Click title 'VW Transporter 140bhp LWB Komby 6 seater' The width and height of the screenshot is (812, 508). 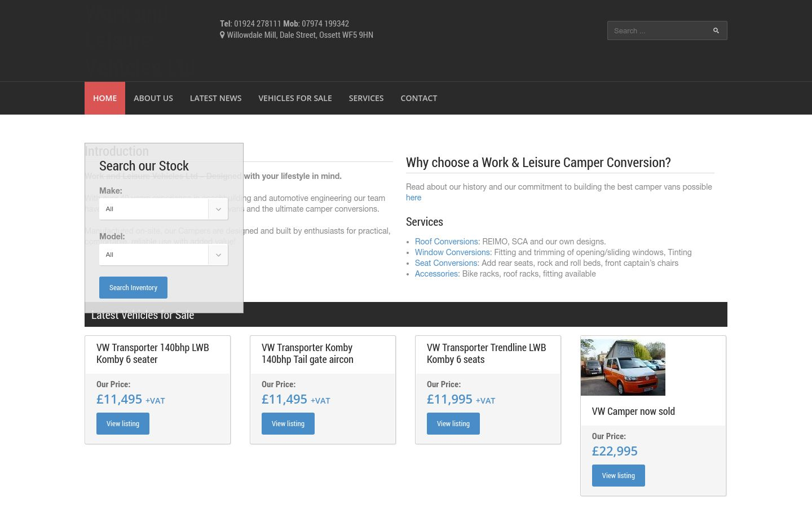pyautogui.click(x=153, y=353)
